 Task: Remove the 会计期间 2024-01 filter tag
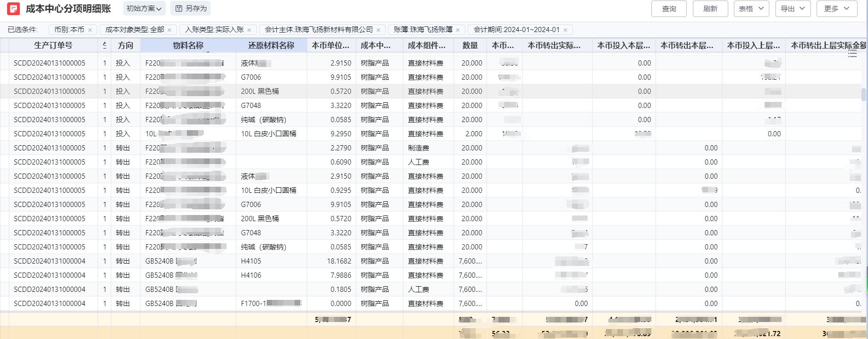pos(565,30)
